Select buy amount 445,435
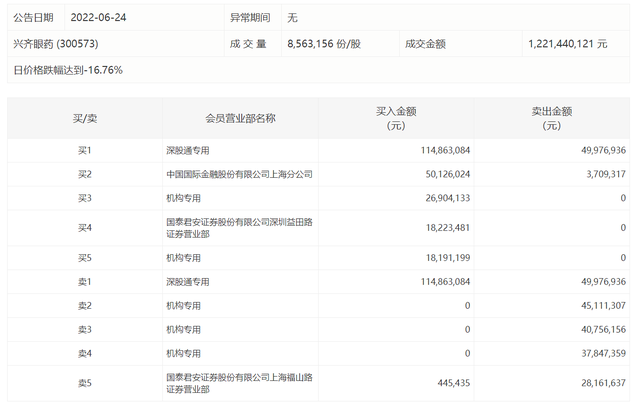 (x=454, y=383)
